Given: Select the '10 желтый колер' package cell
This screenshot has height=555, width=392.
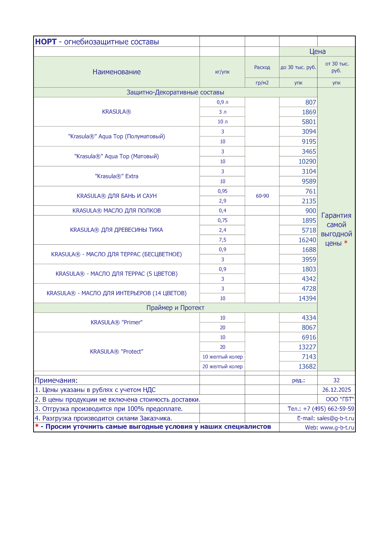Looking at the screenshot, I should click(x=222, y=357).
